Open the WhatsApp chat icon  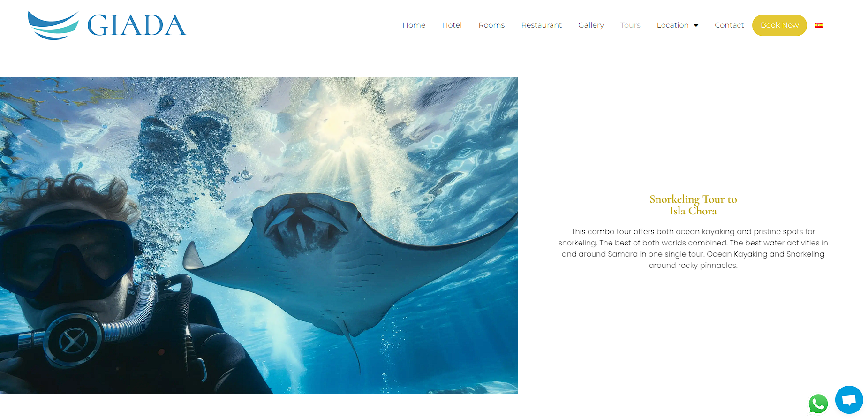818,404
